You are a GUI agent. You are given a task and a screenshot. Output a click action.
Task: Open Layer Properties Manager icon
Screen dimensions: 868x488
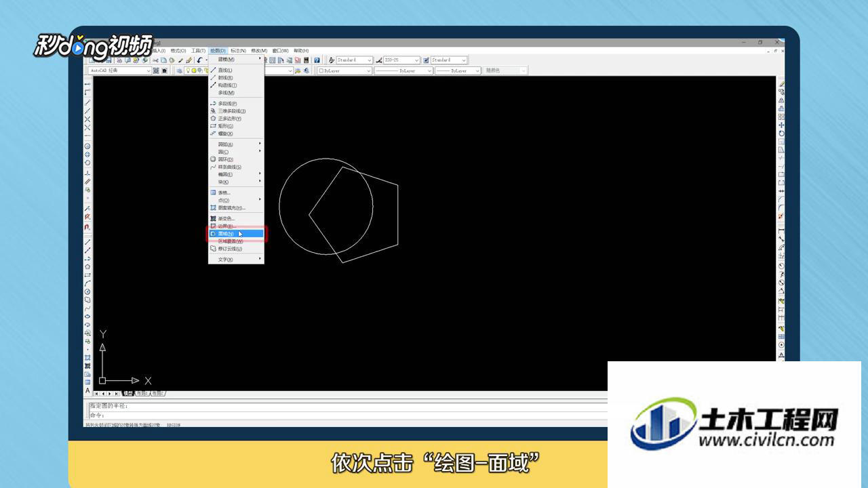tap(179, 70)
